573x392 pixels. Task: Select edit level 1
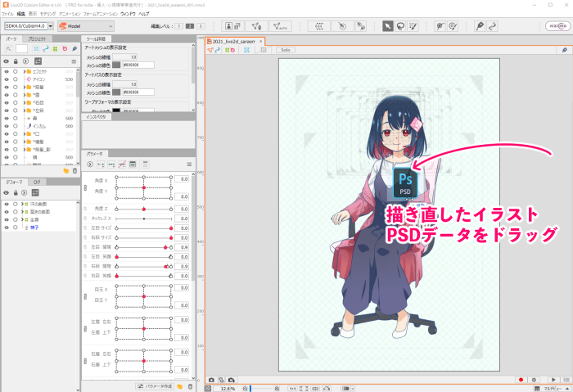[x=179, y=26]
